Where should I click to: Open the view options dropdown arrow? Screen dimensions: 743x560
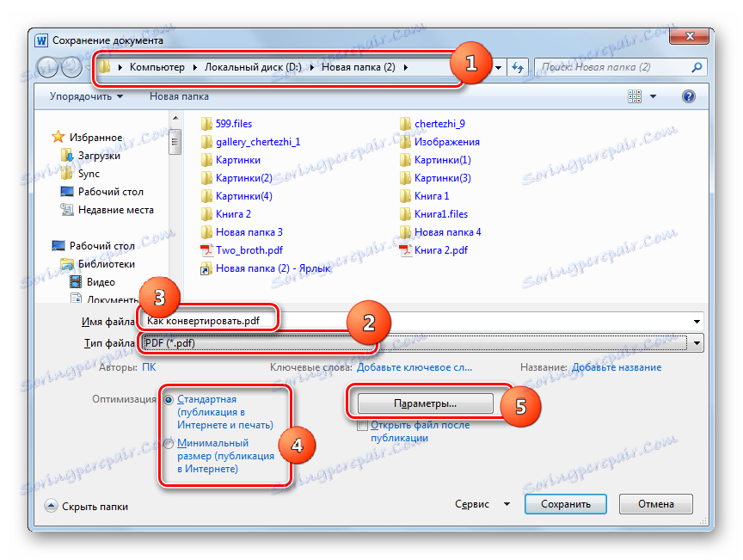(653, 96)
